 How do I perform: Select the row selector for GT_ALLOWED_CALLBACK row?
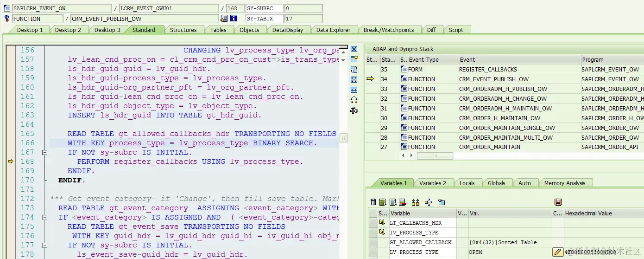click(373, 242)
